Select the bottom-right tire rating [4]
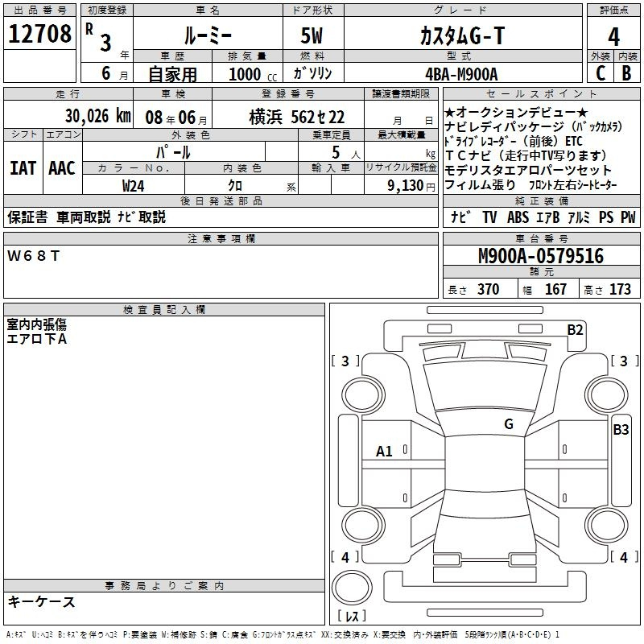Image resolution: width=644 pixels, height=644 pixels. (x=619, y=556)
